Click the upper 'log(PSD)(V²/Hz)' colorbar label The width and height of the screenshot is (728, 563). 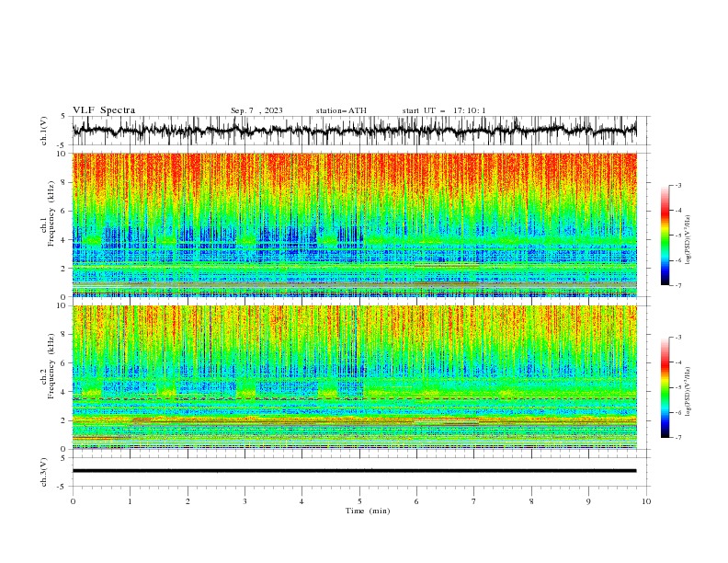[x=688, y=240]
